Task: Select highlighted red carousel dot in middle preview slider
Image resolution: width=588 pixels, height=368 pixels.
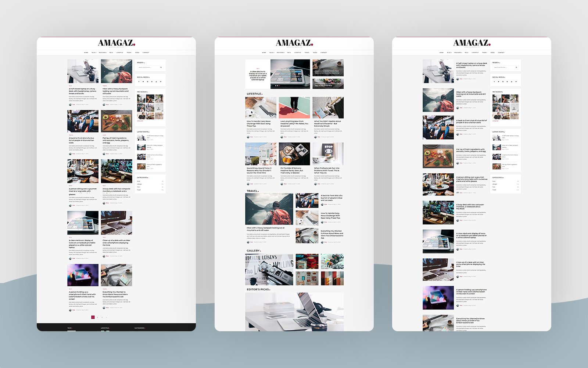Action: [279, 86]
